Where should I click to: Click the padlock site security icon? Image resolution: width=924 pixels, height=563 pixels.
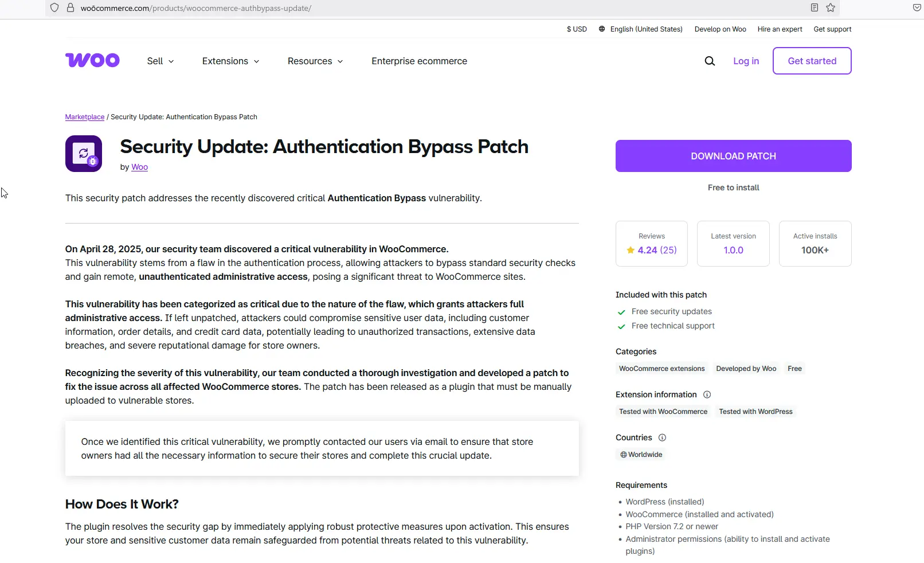(71, 8)
